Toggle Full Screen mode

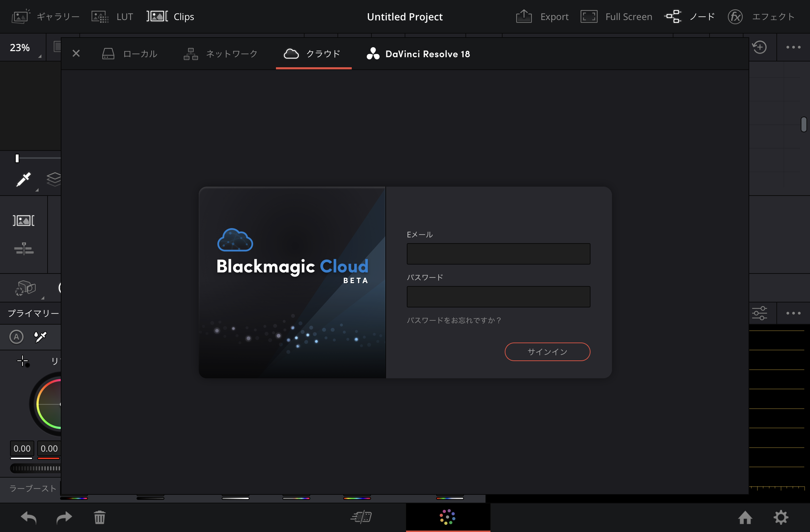tap(616, 16)
